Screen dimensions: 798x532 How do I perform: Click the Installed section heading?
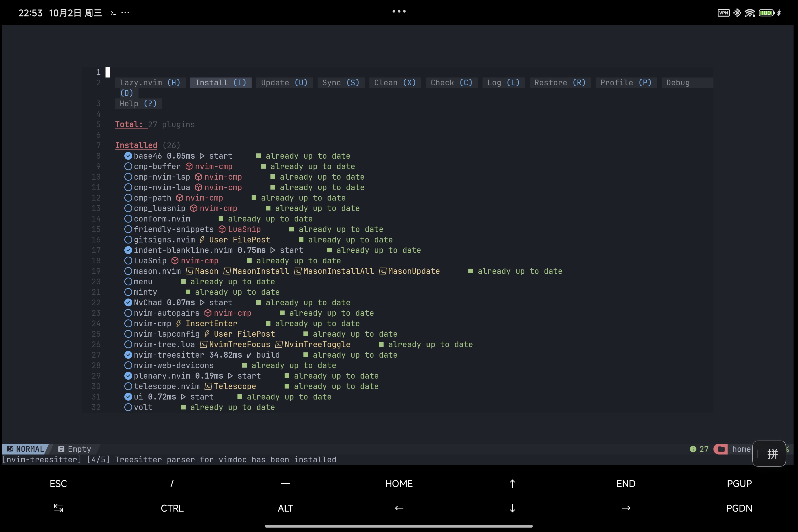click(136, 145)
